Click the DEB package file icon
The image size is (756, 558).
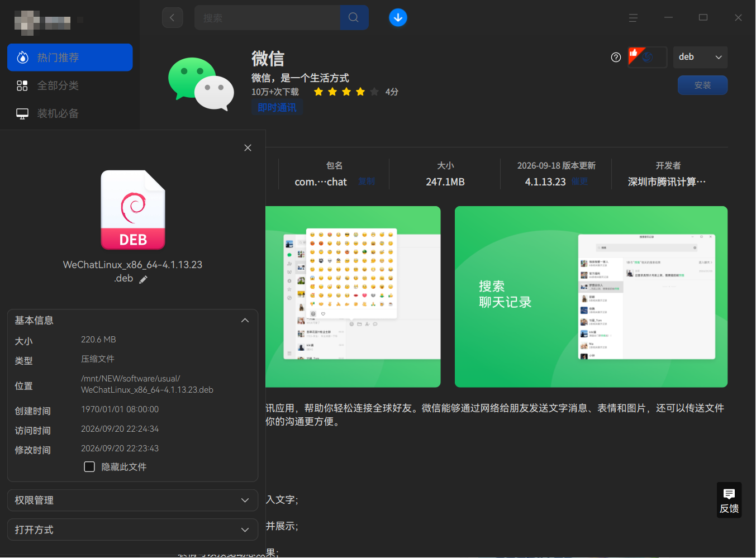133,210
